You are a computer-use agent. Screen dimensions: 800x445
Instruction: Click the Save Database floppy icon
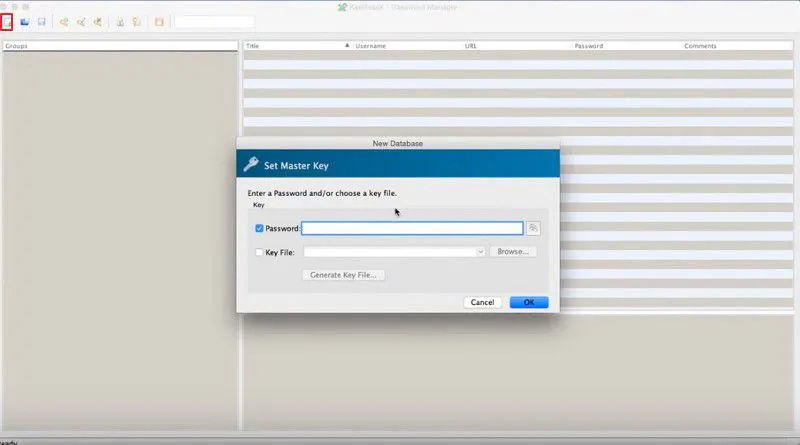pyautogui.click(x=41, y=22)
